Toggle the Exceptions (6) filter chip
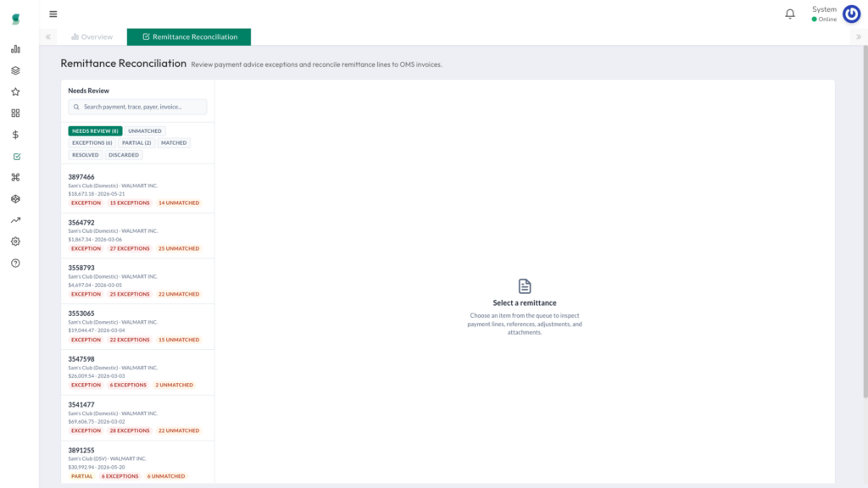 pyautogui.click(x=92, y=142)
